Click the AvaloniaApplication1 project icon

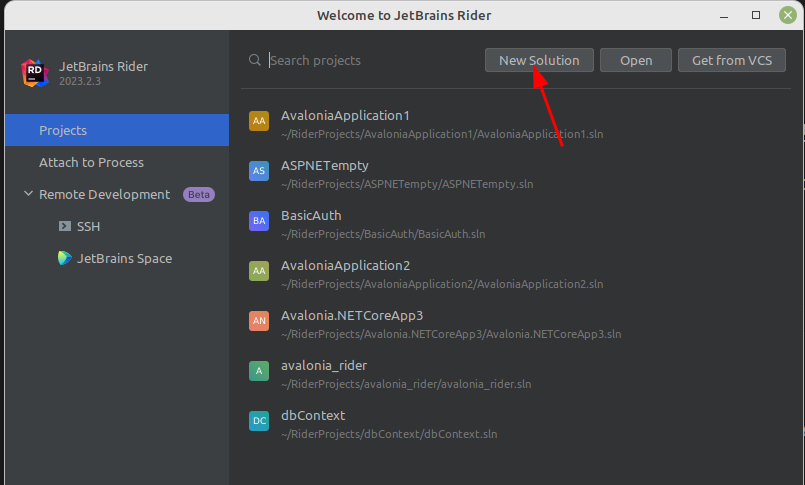point(259,121)
